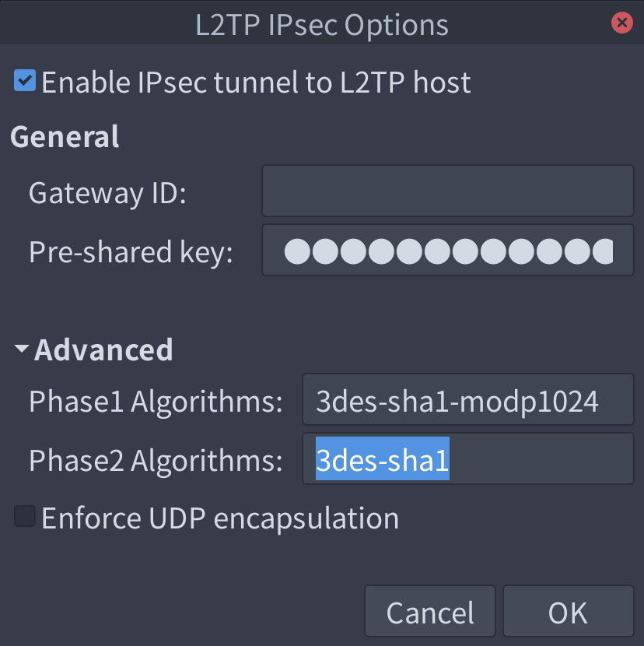Enable the Enforce UDP encapsulation checkbox
644x646 pixels.
[x=25, y=517]
